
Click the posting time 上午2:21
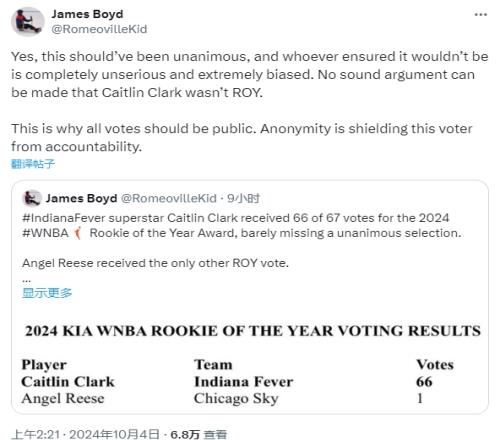(x=36, y=434)
